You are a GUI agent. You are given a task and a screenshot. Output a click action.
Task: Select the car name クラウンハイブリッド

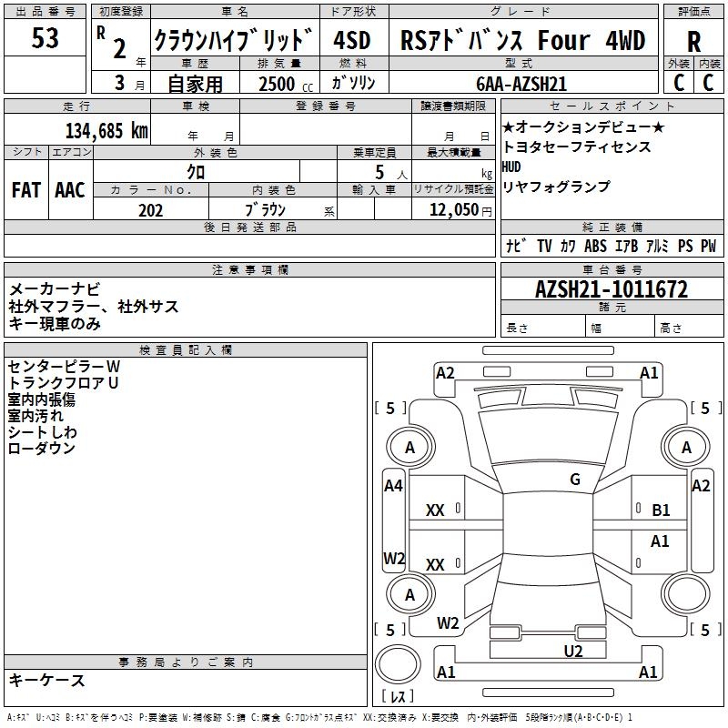(233, 40)
